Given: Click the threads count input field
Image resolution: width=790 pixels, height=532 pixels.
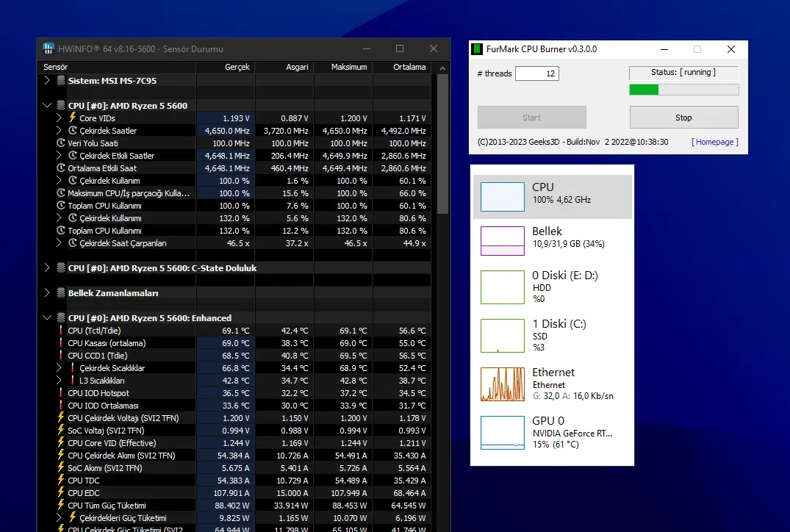Looking at the screenshot, I should [x=537, y=73].
